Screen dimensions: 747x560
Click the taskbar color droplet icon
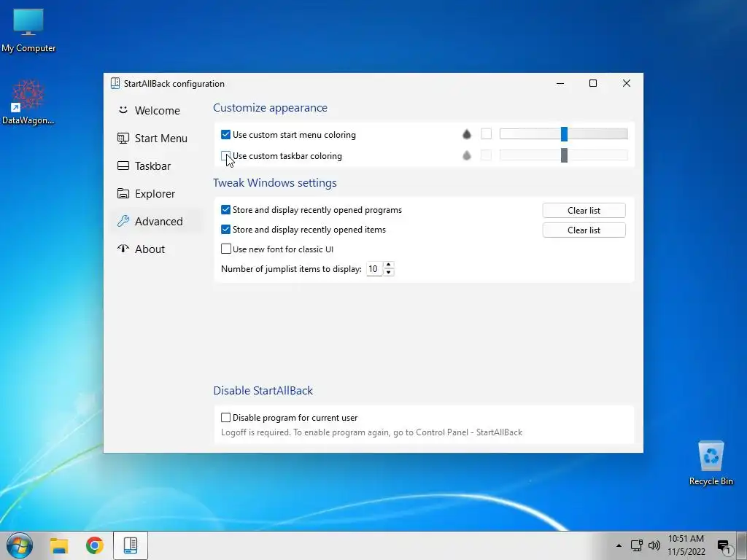pos(467,155)
